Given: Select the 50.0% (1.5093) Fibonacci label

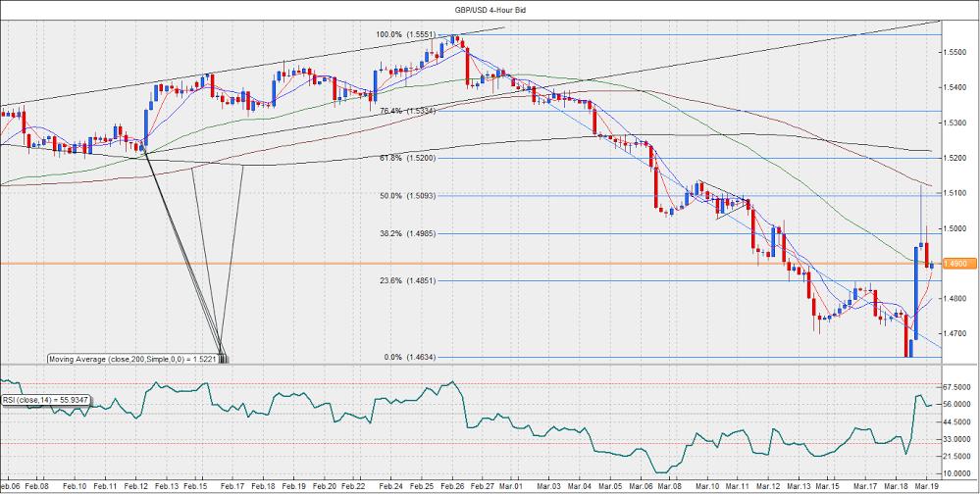Looking at the screenshot, I should point(408,196).
